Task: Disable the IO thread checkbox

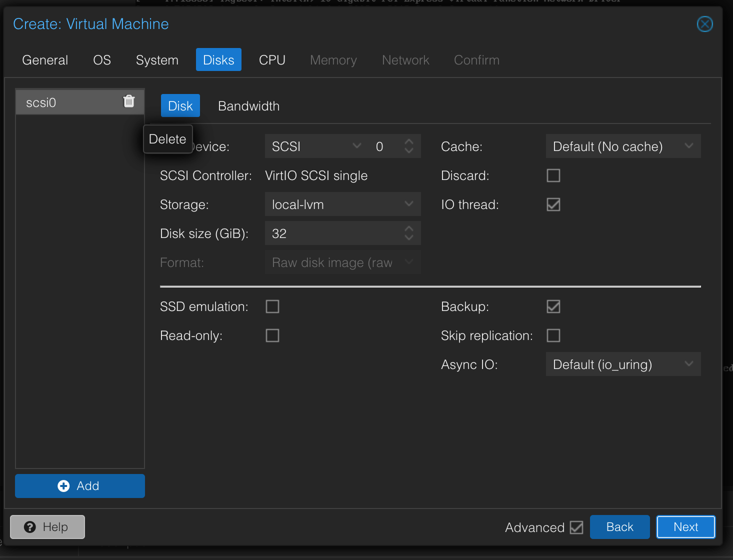Action: 553,204
